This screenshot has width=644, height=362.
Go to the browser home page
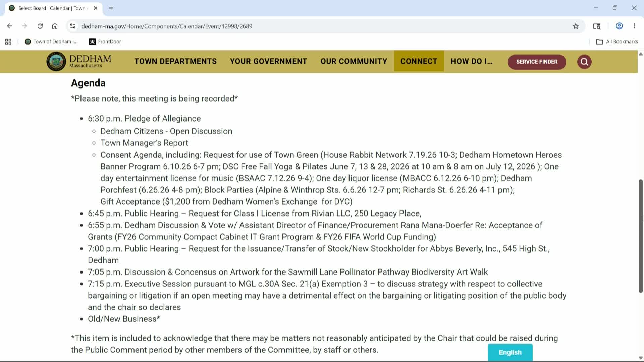(55, 26)
